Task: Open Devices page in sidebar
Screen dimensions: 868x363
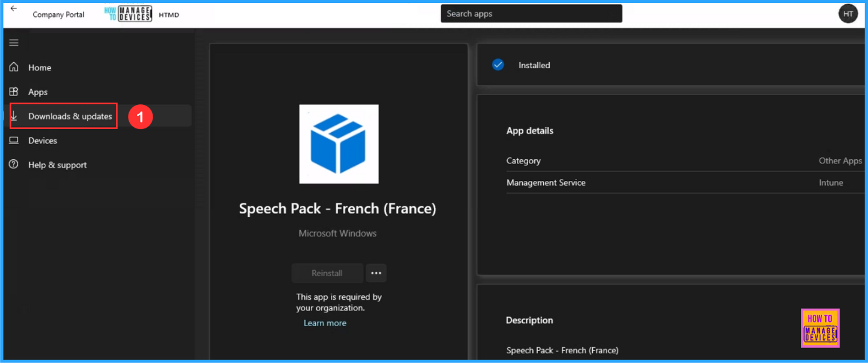Action: (x=42, y=140)
